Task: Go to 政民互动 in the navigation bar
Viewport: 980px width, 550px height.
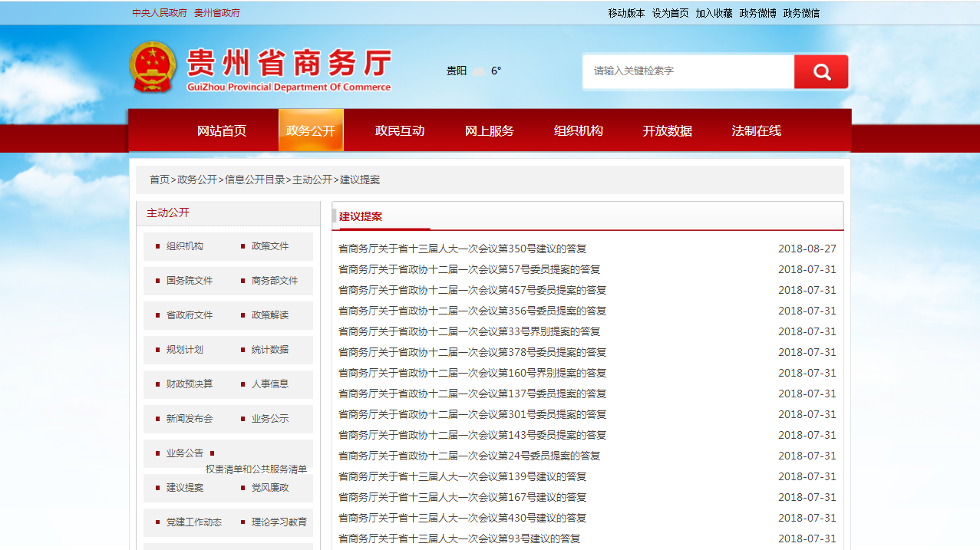Action: pyautogui.click(x=400, y=131)
